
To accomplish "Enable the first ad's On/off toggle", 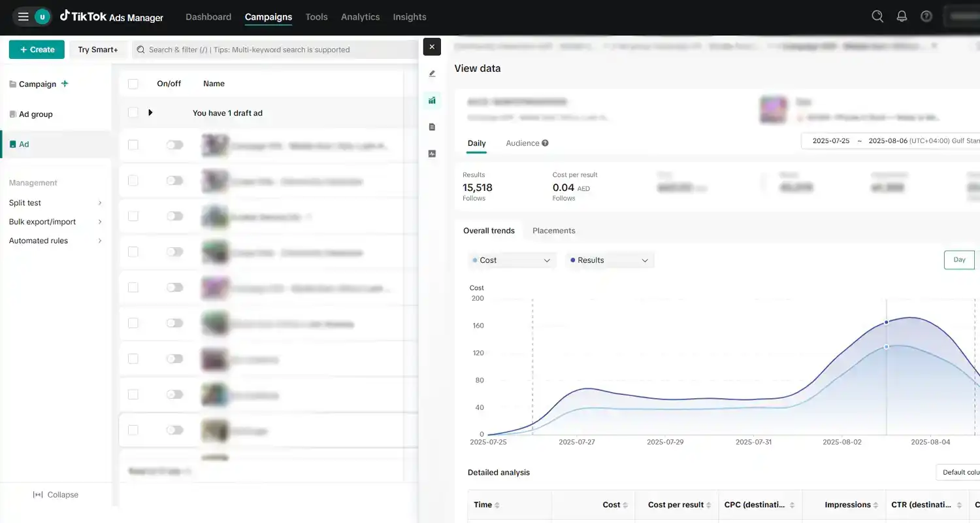I will 174,145.
